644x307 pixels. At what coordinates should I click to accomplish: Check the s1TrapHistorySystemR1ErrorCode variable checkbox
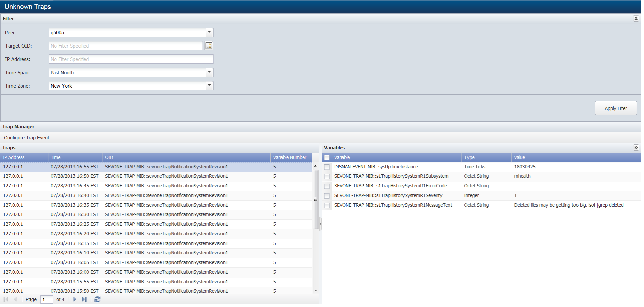(327, 186)
